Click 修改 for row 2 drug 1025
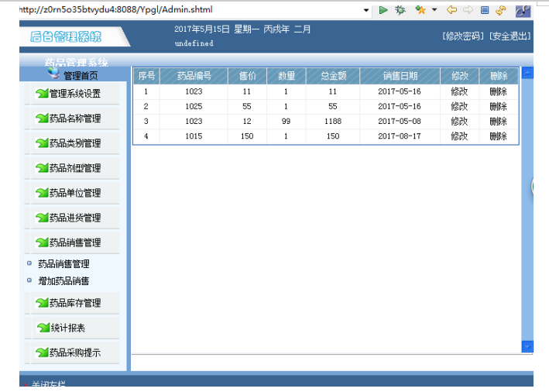The image size is (549, 392). [459, 106]
